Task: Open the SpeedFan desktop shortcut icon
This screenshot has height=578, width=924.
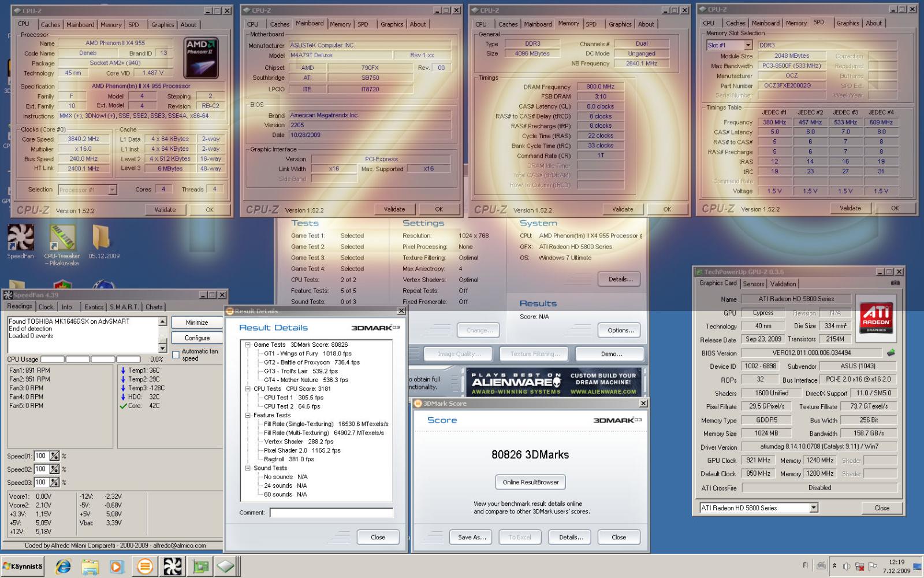Action: pyautogui.click(x=20, y=242)
